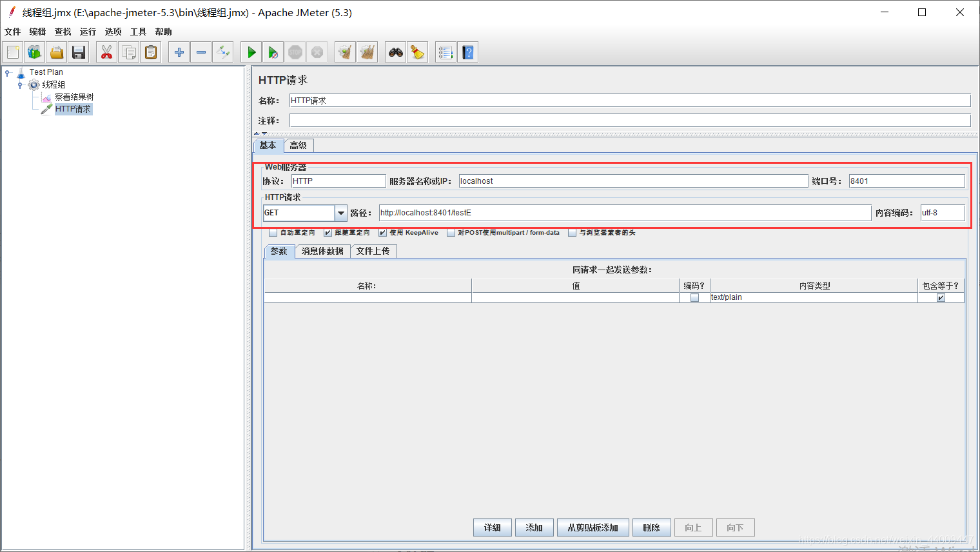Switch to the 基本 tab
Image resolution: width=980 pixels, height=552 pixels.
tap(268, 145)
